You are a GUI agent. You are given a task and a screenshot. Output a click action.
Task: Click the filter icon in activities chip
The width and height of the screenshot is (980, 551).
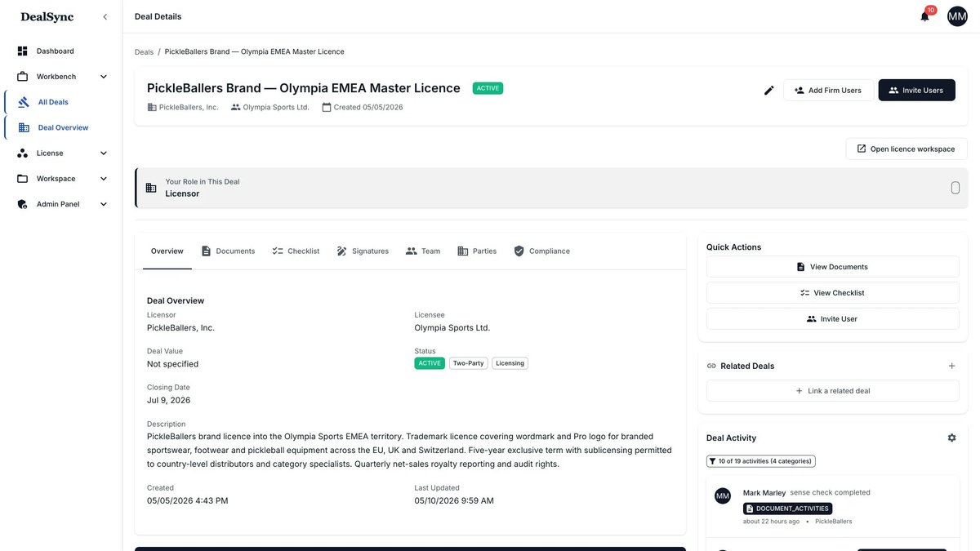tap(713, 461)
